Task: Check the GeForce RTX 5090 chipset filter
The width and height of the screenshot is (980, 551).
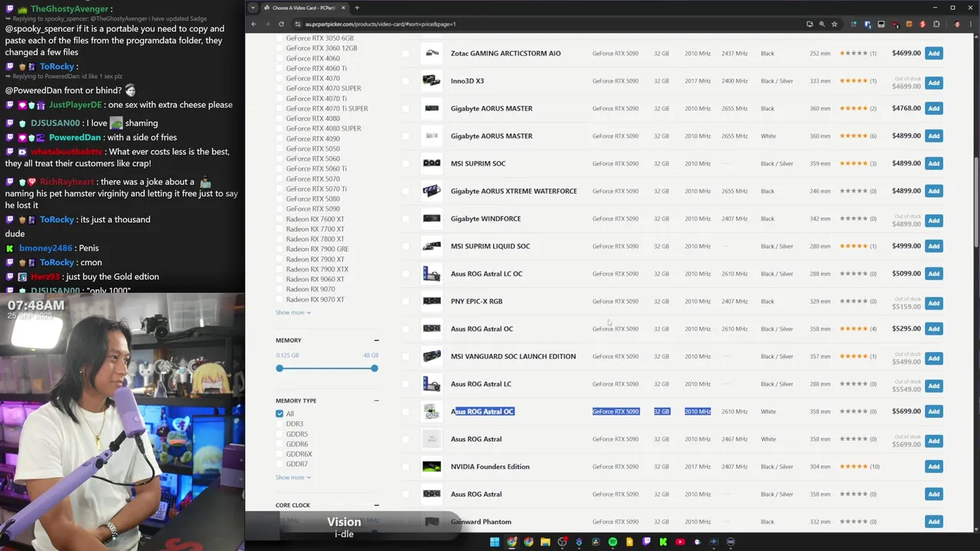Action: click(x=279, y=209)
